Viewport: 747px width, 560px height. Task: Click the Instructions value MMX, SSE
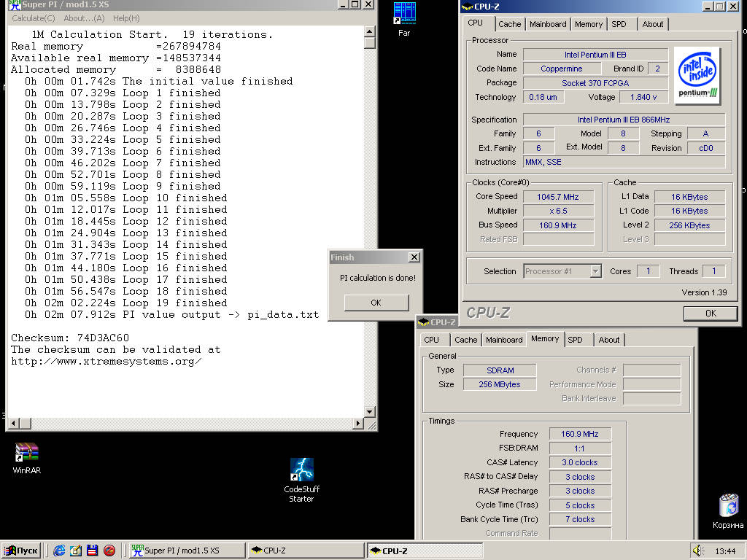click(x=624, y=162)
